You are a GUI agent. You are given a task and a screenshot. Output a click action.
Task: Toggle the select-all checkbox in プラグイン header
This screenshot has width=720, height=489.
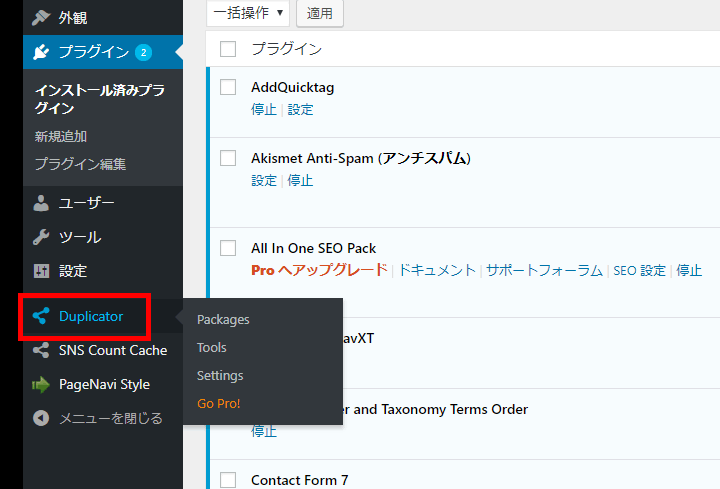(x=228, y=49)
